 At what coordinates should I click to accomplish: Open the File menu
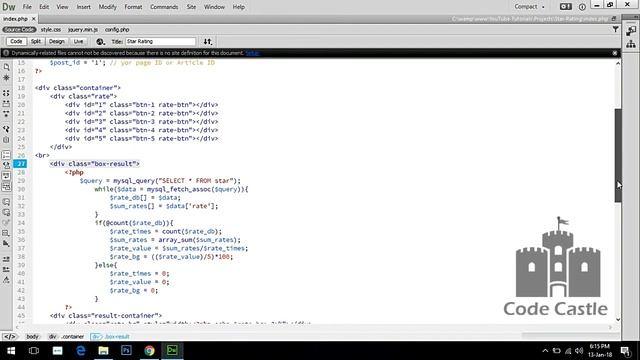pyautogui.click(x=27, y=7)
